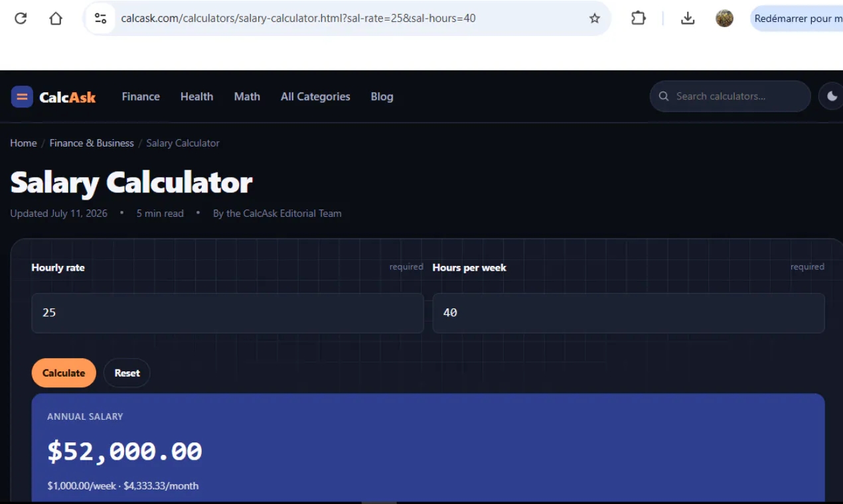Image resolution: width=843 pixels, height=504 pixels.
Task: Open the Math menu
Action: 247,97
